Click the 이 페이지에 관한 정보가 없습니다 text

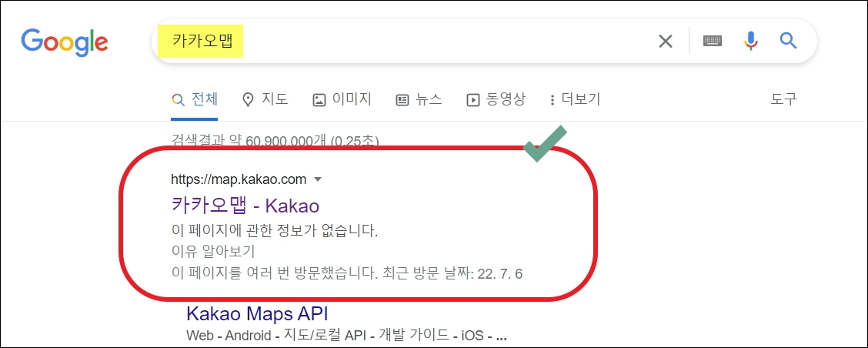click(x=275, y=230)
